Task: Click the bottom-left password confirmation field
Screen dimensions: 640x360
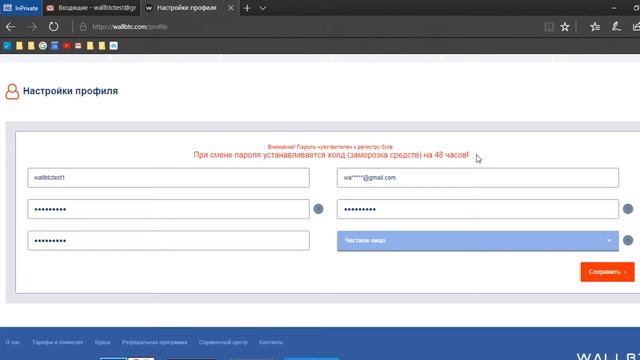Action: click(x=169, y=240)
